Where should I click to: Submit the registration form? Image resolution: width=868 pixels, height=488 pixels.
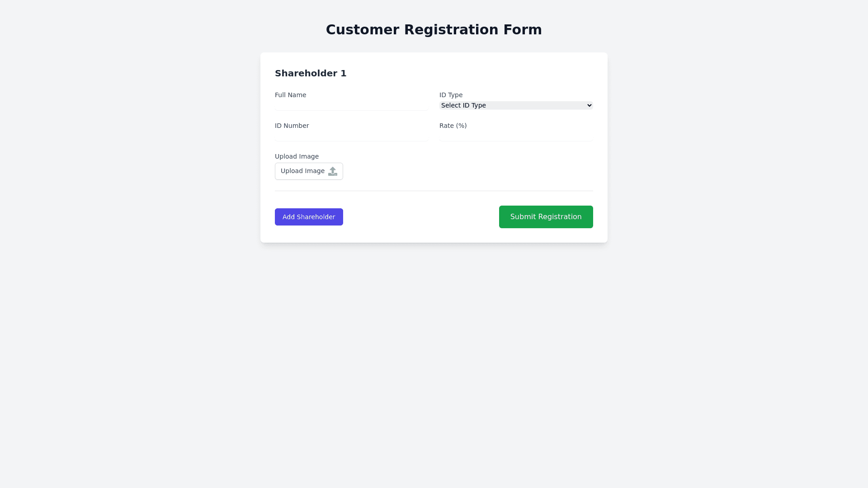click(546, 217)
